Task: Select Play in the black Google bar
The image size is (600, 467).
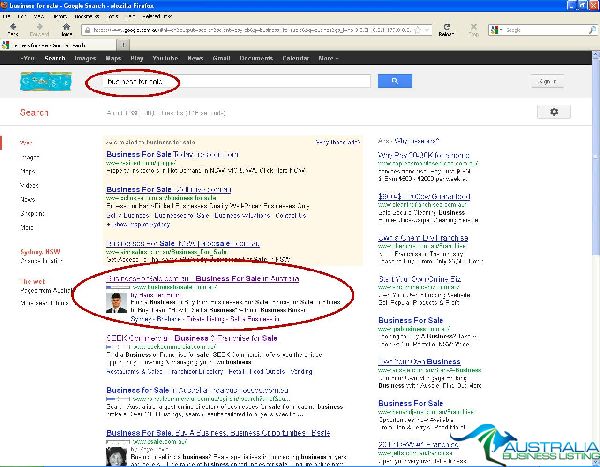Action: pyautogui.click(x=137, y=58)
